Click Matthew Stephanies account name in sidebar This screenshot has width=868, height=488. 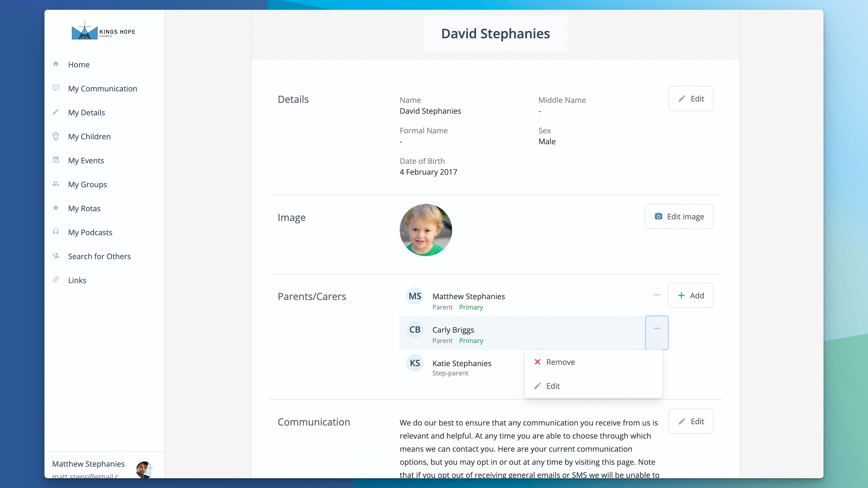point(88,464)
